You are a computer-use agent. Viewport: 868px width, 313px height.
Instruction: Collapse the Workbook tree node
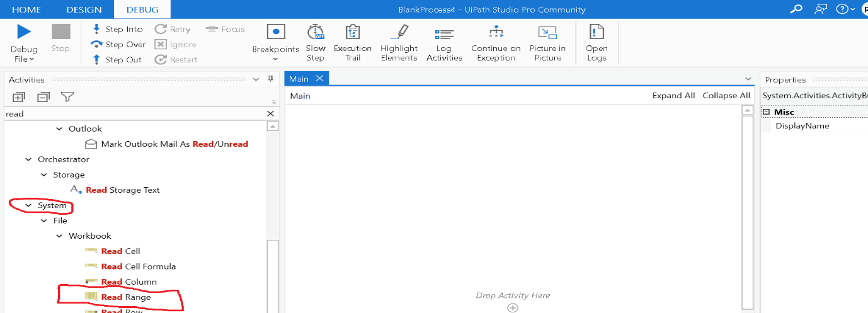(x=60, y=236)
